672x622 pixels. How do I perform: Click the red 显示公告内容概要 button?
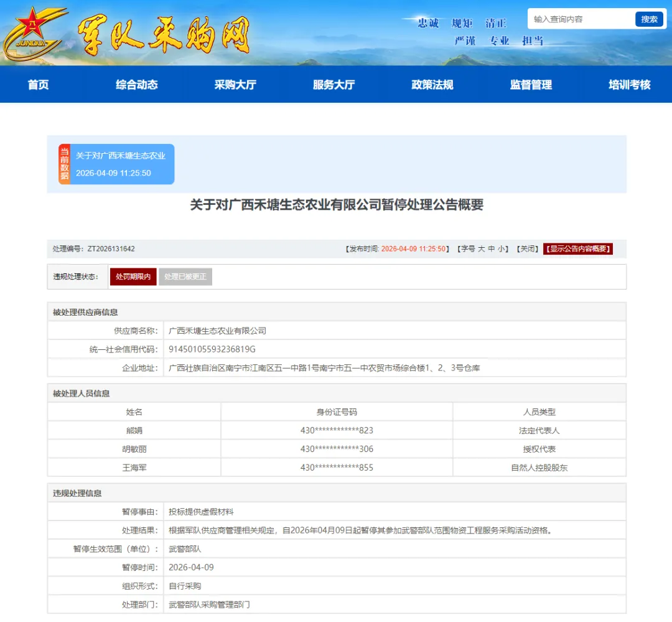tap(578, 248)
